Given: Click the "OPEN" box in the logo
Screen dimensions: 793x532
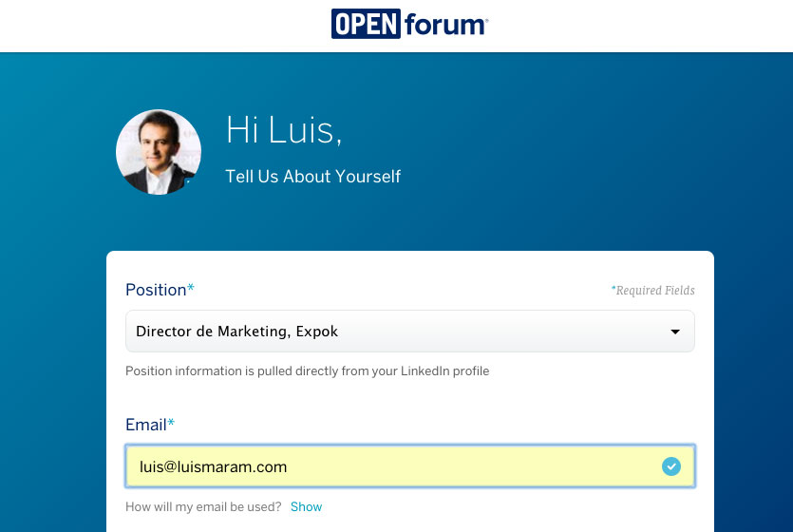Looking at the screenshot, I should [366, 24].
